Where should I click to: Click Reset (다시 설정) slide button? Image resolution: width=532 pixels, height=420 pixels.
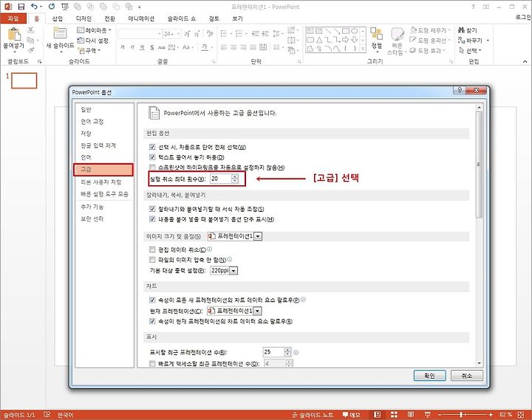(x=92, y=41)
